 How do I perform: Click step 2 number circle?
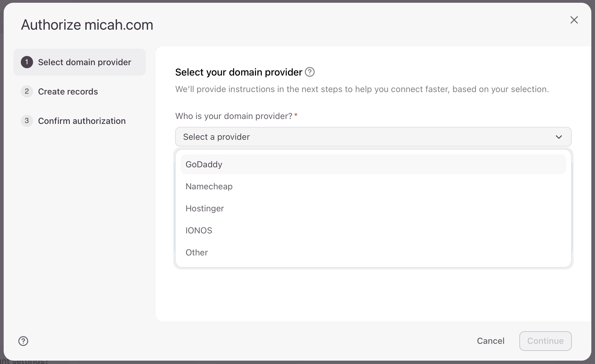point(27,91)
